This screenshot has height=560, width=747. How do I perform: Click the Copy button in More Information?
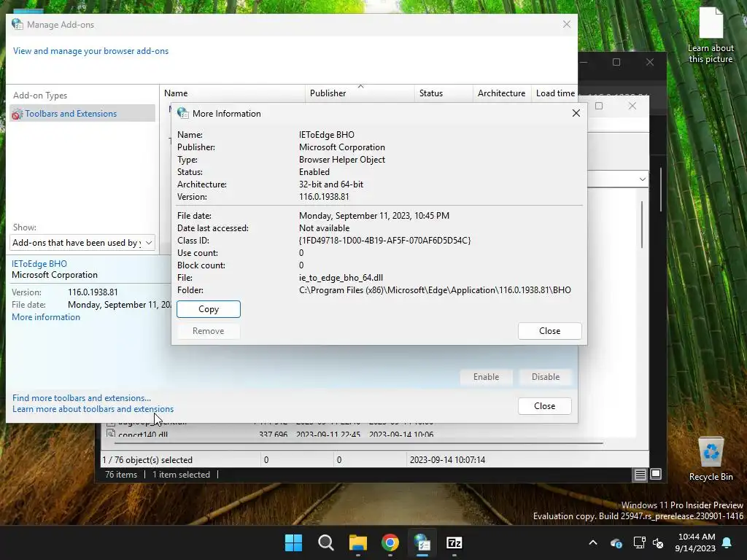coord(208,309)
